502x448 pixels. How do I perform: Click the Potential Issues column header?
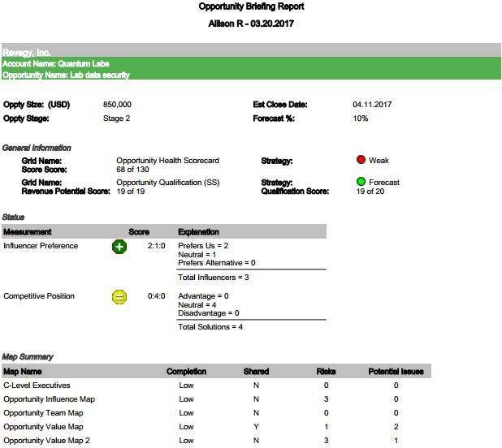396,372
